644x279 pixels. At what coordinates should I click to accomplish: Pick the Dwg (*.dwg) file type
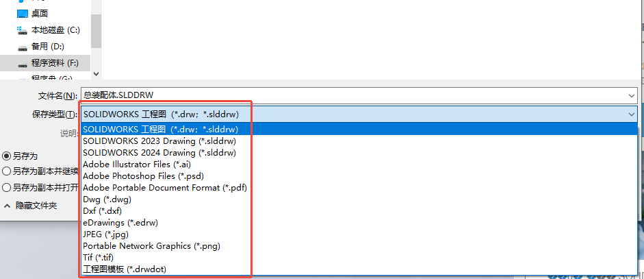pyautogui.click(x=107, y=199)
